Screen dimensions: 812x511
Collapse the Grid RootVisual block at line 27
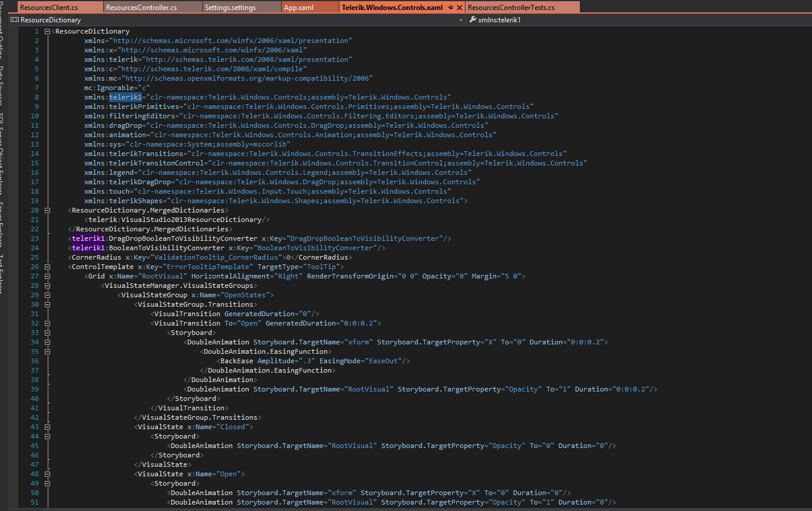tap(47, 276)
